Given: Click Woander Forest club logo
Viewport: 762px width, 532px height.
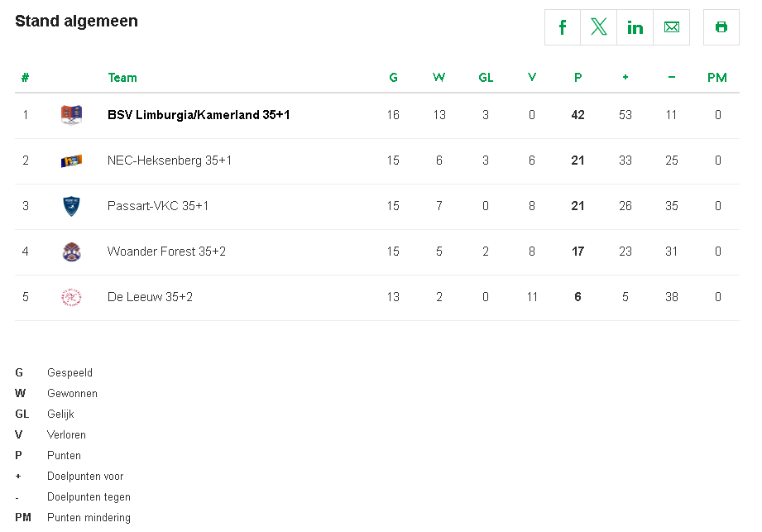Looking at the screenshot, I should pos(71,252).
